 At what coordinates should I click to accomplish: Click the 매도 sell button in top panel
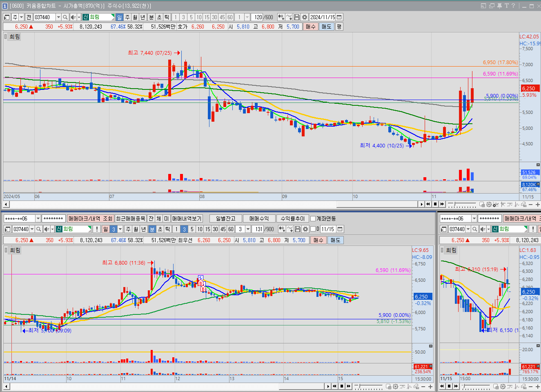[x=327, y=27]
